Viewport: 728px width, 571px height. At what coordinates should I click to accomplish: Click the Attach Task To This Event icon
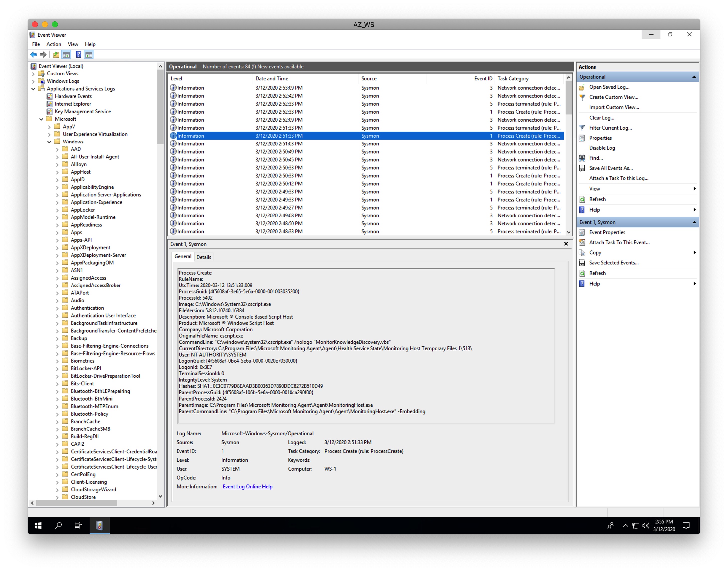pos(582,242)
